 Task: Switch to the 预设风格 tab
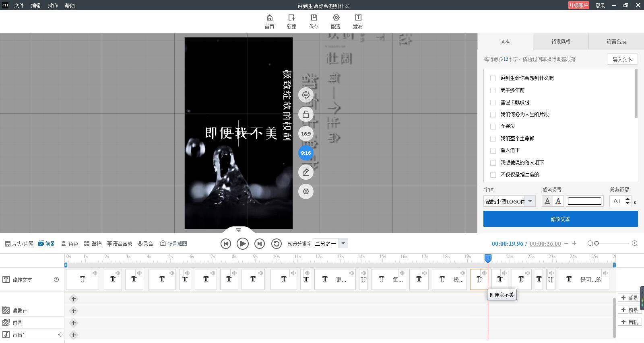pyautogui.click(x=561, y=41)
